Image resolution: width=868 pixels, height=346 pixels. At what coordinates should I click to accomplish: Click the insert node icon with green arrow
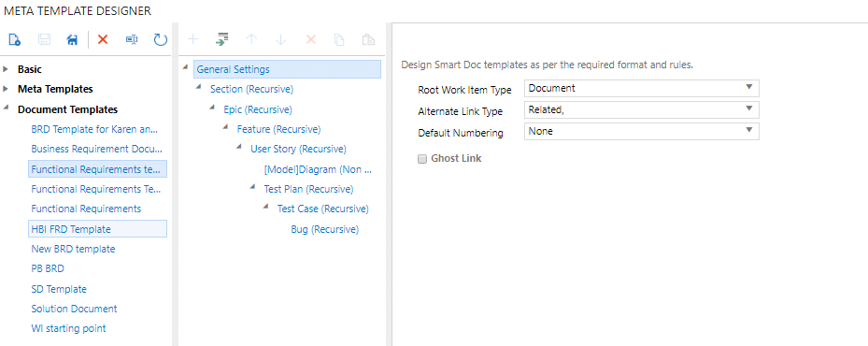pos(222,39)
